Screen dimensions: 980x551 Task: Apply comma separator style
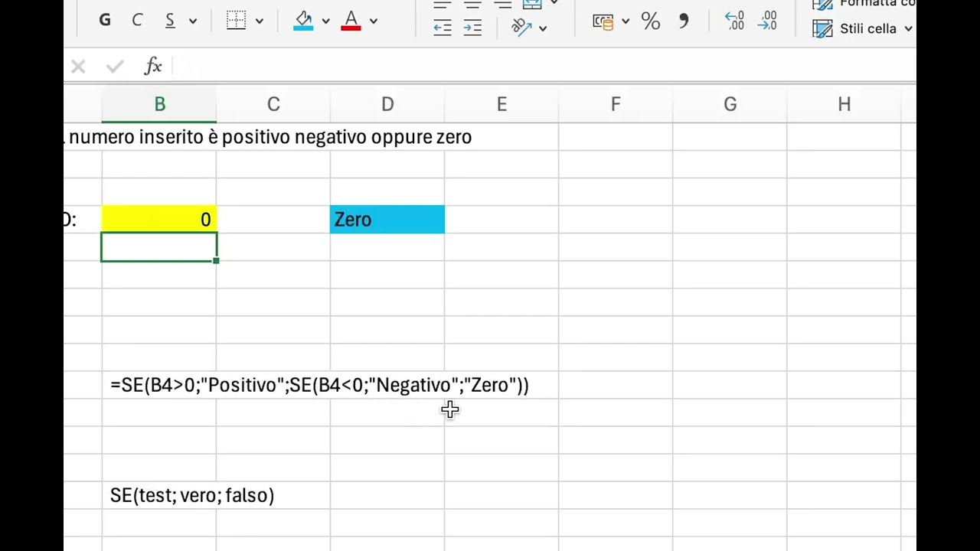684,20
